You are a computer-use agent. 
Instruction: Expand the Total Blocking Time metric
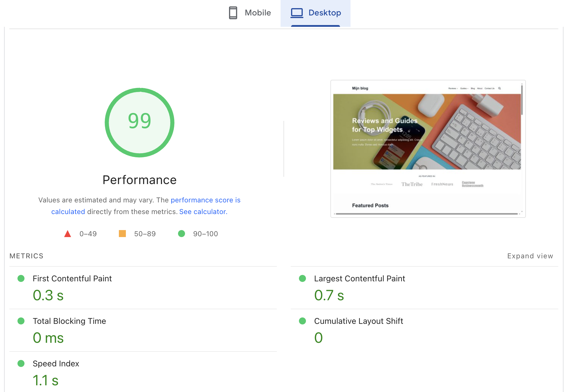[x=69, y=321]
